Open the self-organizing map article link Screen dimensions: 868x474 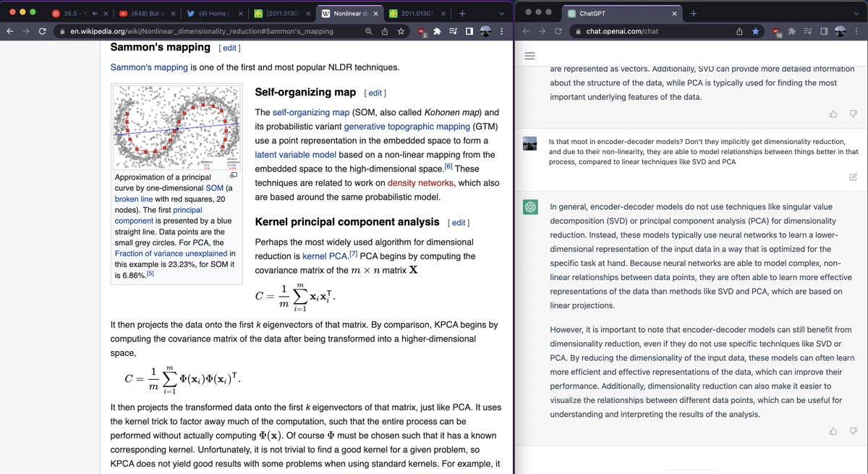[311, 112]
